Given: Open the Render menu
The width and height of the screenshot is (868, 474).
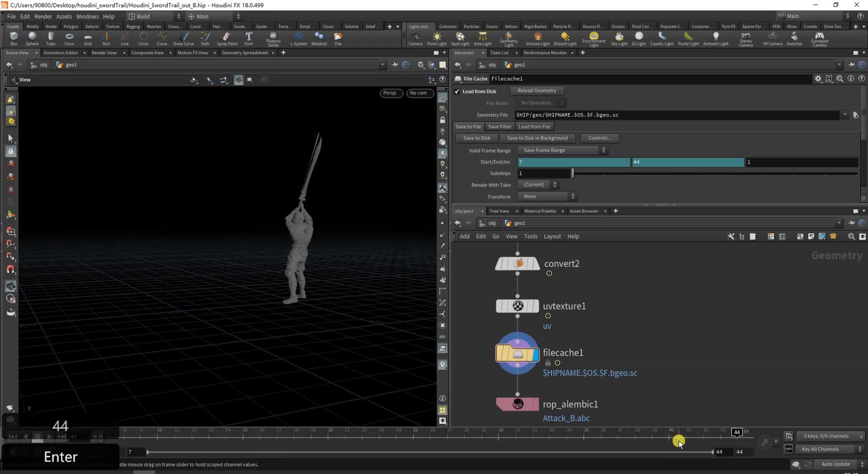Looking at the screenshot, I should 43,16.
